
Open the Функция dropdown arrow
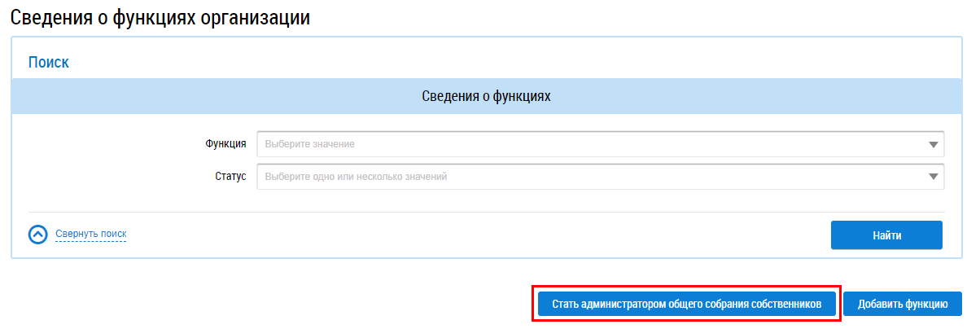[933, 145]
